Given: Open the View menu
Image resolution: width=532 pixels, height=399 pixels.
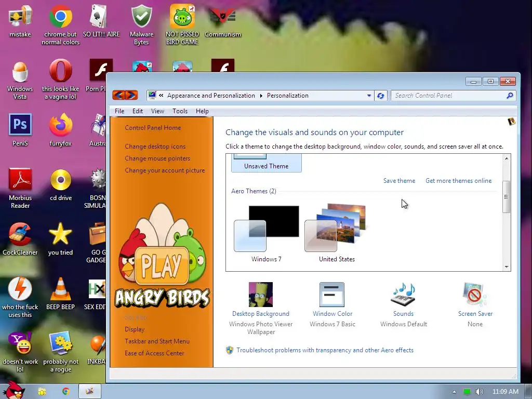Looking at the screenshot, I should tap(157, 111).
